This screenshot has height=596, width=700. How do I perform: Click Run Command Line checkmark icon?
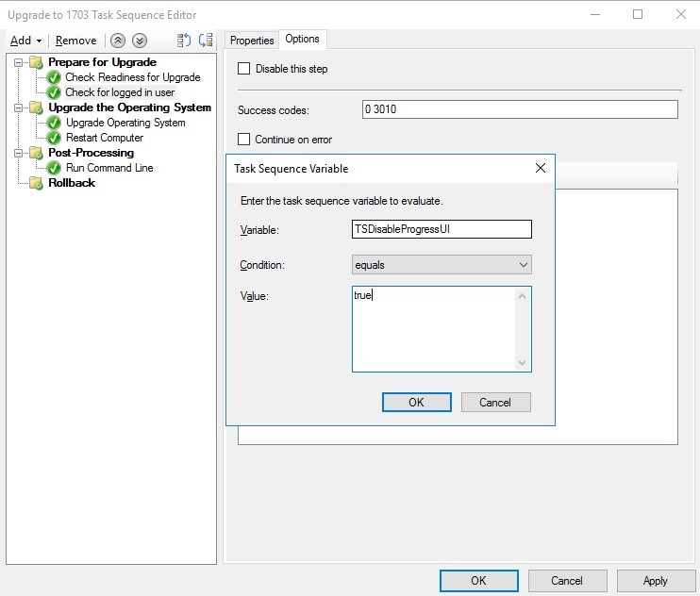[x=54, y=168]
